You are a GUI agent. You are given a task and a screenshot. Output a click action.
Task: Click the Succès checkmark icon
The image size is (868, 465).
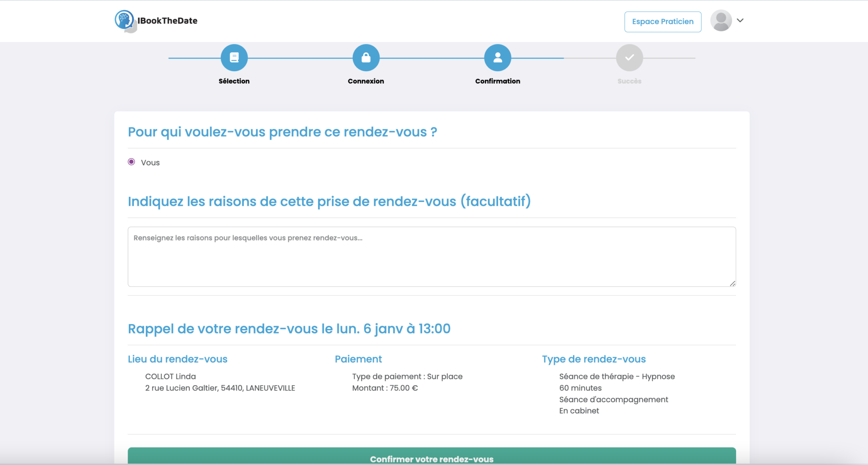tap(629, 57)
